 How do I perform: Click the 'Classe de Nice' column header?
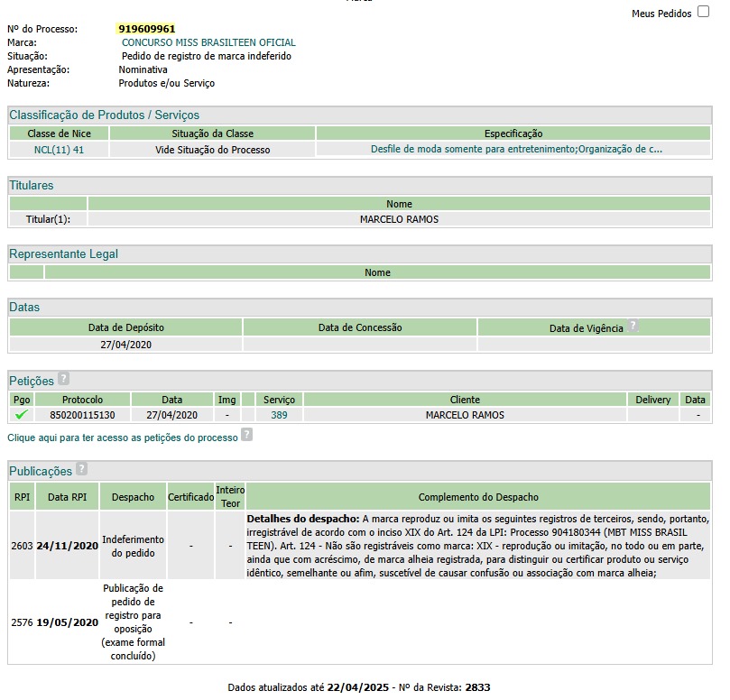60,134
